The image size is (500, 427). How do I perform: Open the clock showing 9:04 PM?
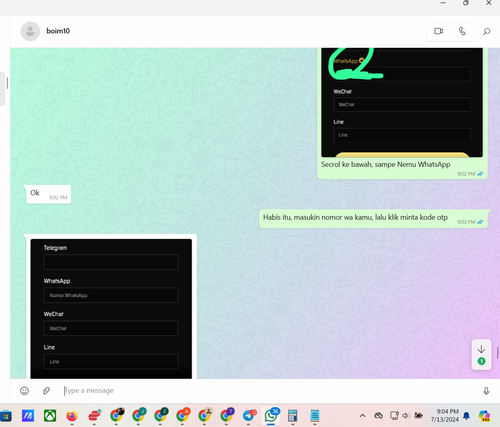tap(444, 415)
